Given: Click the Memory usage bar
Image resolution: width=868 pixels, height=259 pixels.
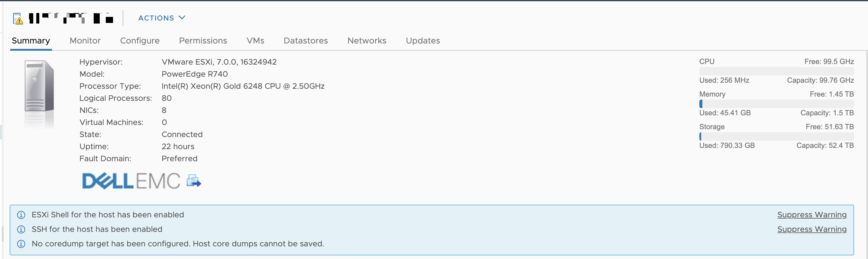Looking at the screenshot, I should point(777,104).
